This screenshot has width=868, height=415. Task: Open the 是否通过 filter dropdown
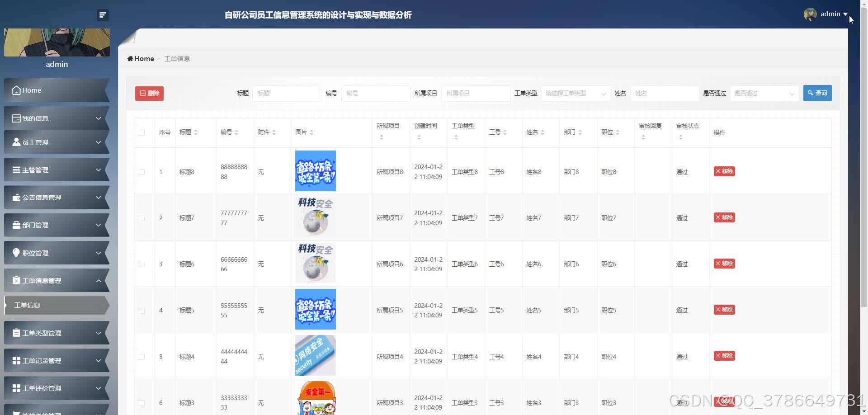coord(763,94)
